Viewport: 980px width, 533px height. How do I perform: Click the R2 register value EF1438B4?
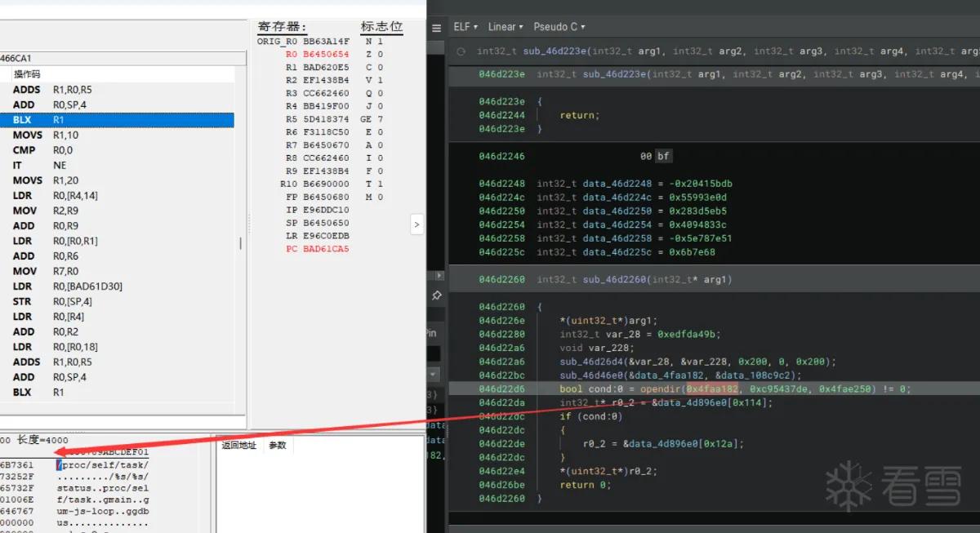pyautogui.click(x=326, y=80)
